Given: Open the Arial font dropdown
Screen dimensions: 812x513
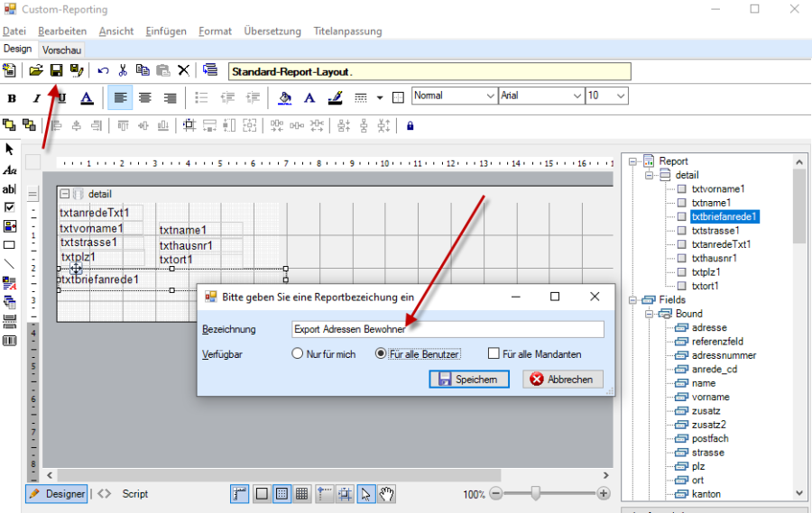Looking at the screenshot, I should 577,96.
